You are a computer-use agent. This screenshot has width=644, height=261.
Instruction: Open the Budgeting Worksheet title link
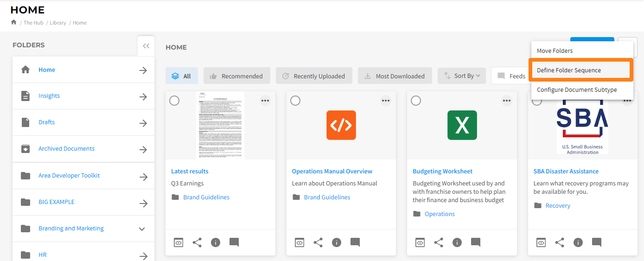[x=442, y=172]
